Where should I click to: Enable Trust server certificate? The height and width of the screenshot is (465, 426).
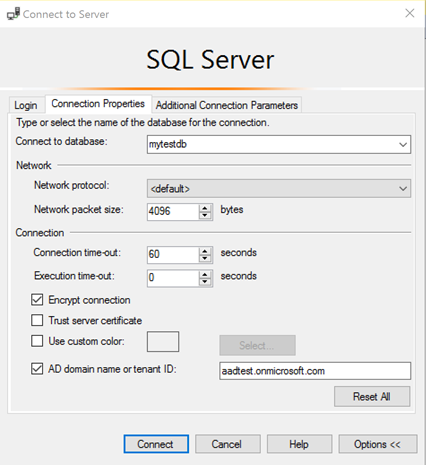(x=37, y=320)
